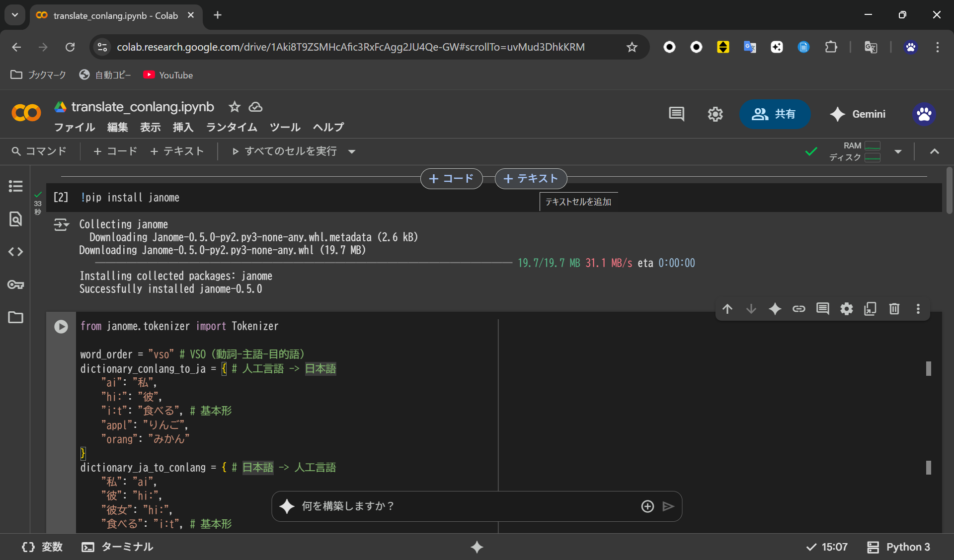Click the delete cell trash icon
This screenshot has width=954, height=560.
pos(894,309)
